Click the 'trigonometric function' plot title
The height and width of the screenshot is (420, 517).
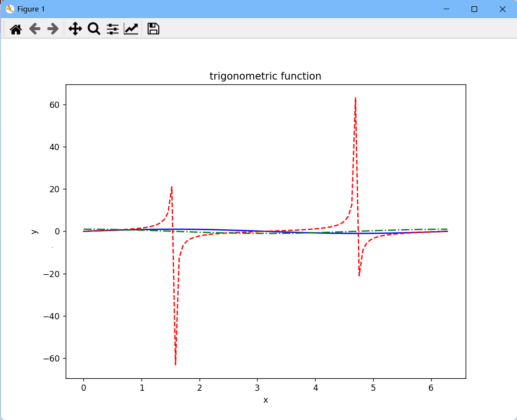(x=265, y=76)
